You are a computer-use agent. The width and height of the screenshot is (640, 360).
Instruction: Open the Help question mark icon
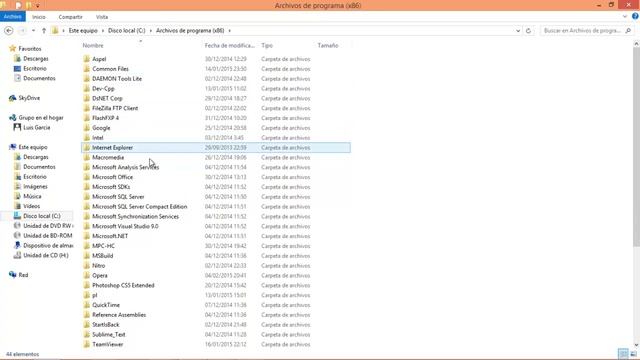(x=635, y=16)
